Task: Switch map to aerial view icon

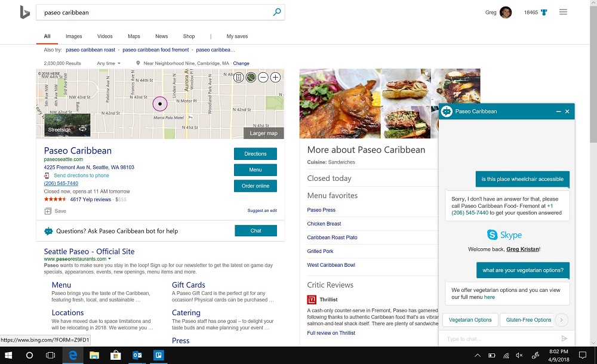Action: click(x=251, y=78)
